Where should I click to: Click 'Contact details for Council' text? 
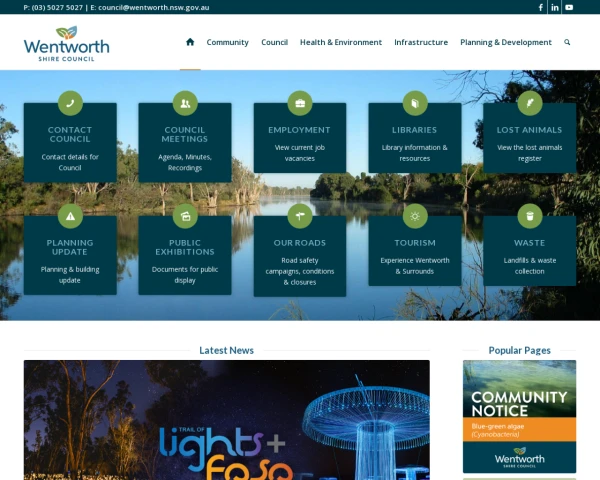70,162
